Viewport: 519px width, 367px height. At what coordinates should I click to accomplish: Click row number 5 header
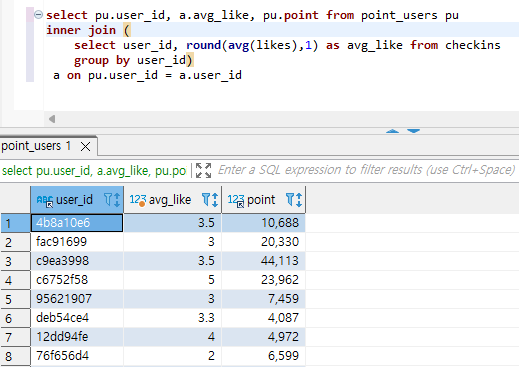pyautogui.click(x=15, y=299)
